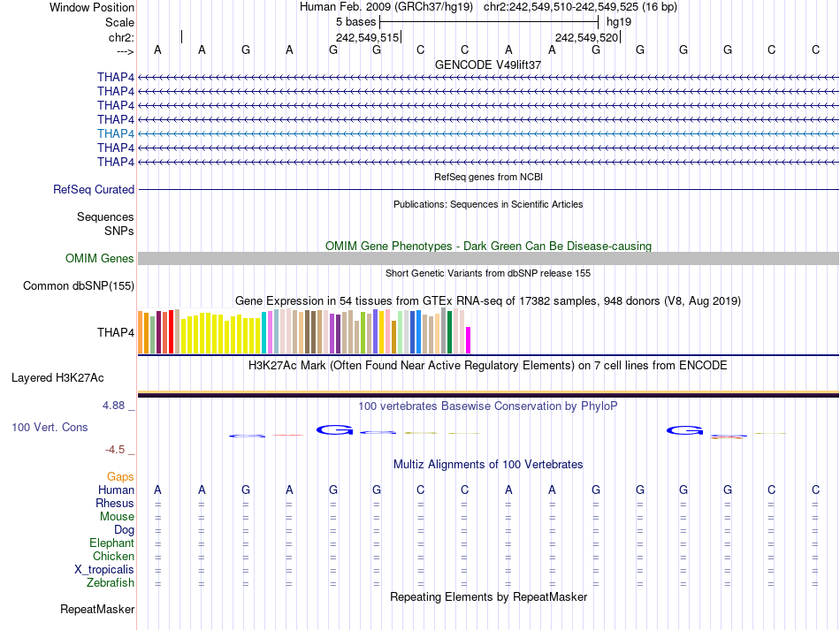This screenshot has width=840, height=630.
Task: Click the gray OMIM Genes bar
Action: (488, 259)
